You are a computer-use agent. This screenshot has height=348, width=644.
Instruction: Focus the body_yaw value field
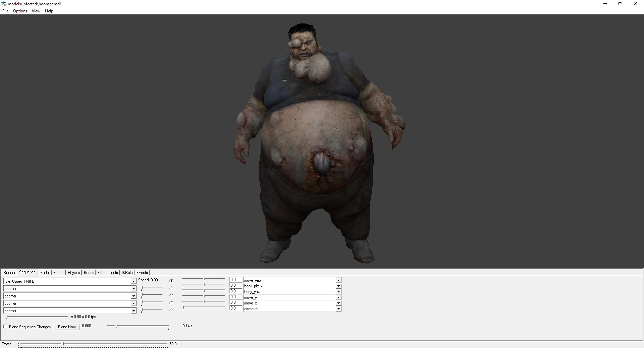(236, 291)
